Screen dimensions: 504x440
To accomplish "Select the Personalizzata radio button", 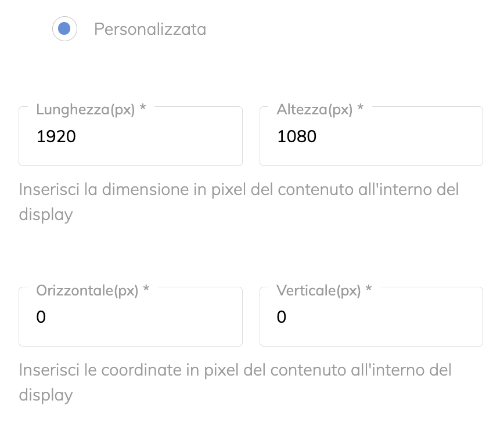I will 64,29.
